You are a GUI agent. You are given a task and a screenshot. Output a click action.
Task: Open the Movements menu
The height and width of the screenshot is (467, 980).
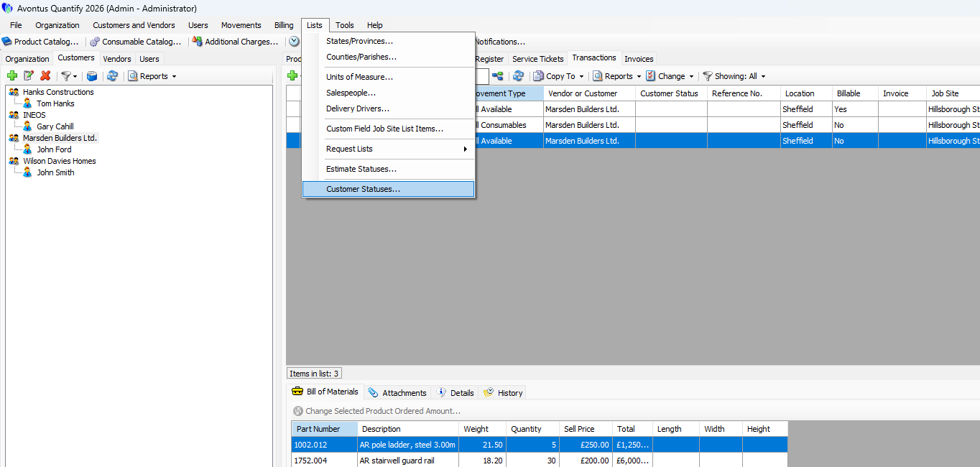pos(241,25)
